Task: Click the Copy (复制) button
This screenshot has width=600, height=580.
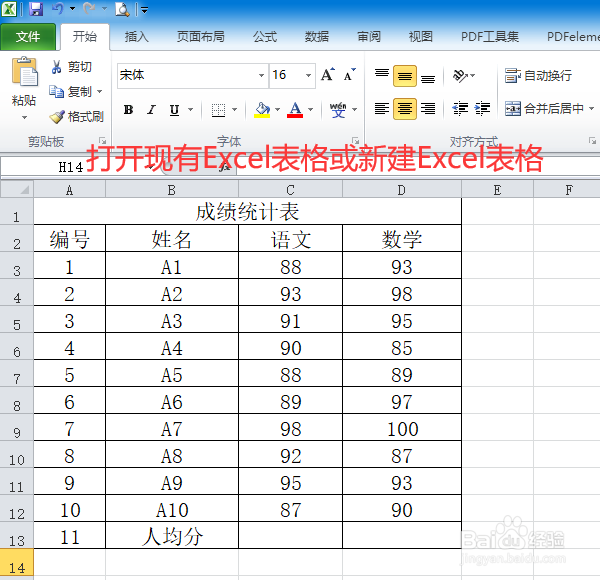Action: pos(72,91)
